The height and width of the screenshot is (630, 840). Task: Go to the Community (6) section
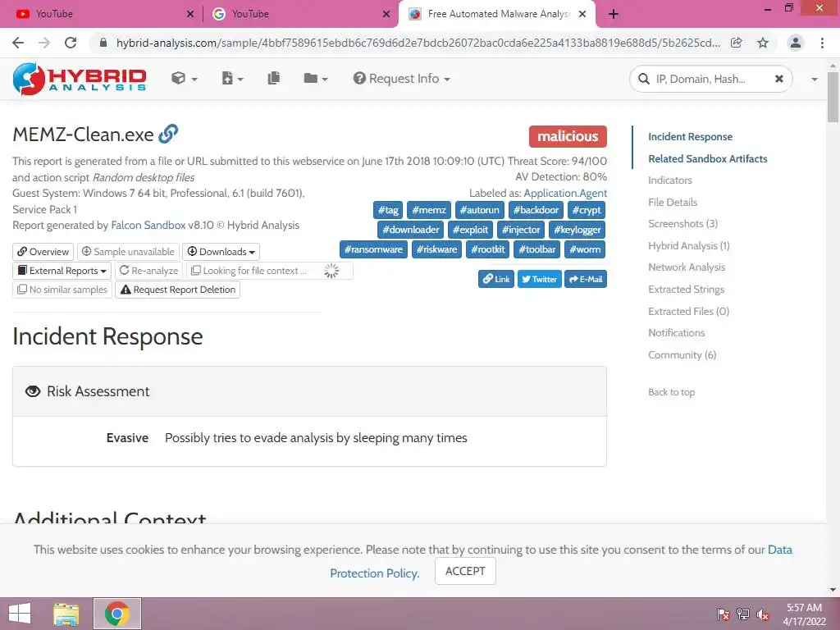pyautogui.click(x=682, y=354)
